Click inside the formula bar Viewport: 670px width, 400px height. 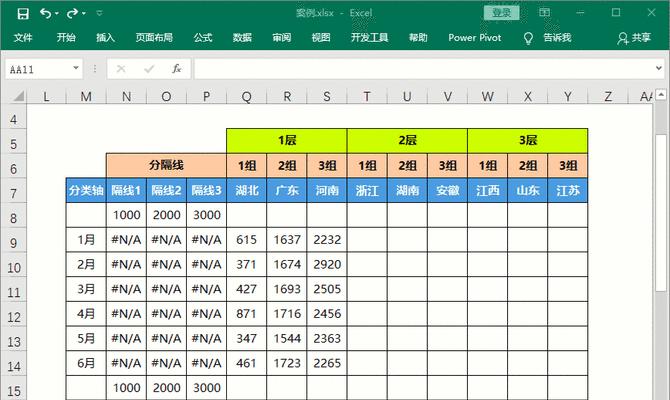tap(423, 69)
